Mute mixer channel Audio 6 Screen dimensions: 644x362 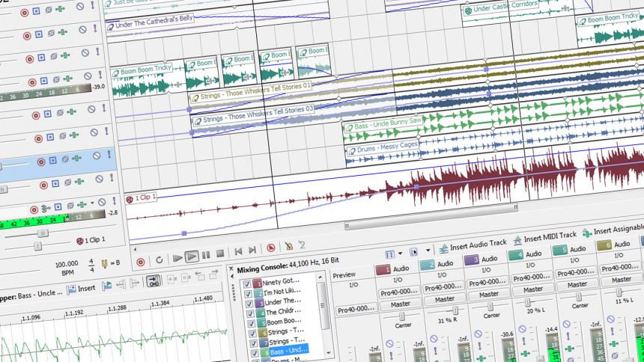pyautogui.click(x=611, y=319)
